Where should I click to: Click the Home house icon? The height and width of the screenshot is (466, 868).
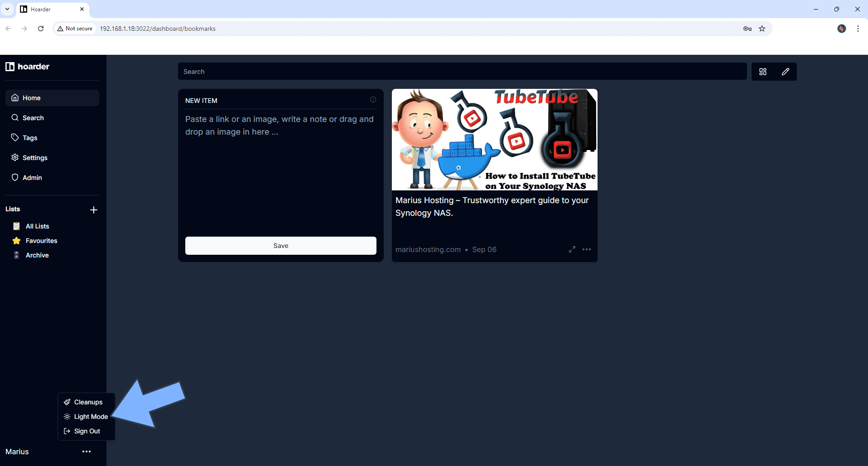[15, 97]
